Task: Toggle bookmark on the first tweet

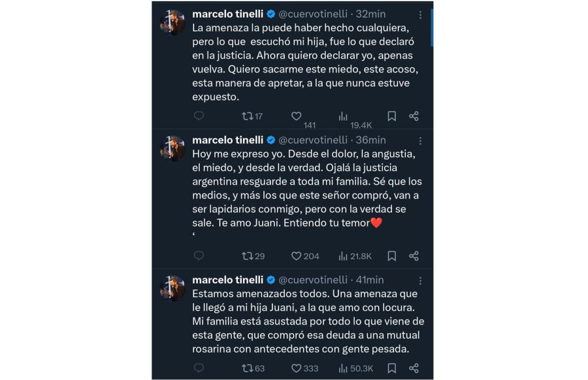Action: coord(390,116)
